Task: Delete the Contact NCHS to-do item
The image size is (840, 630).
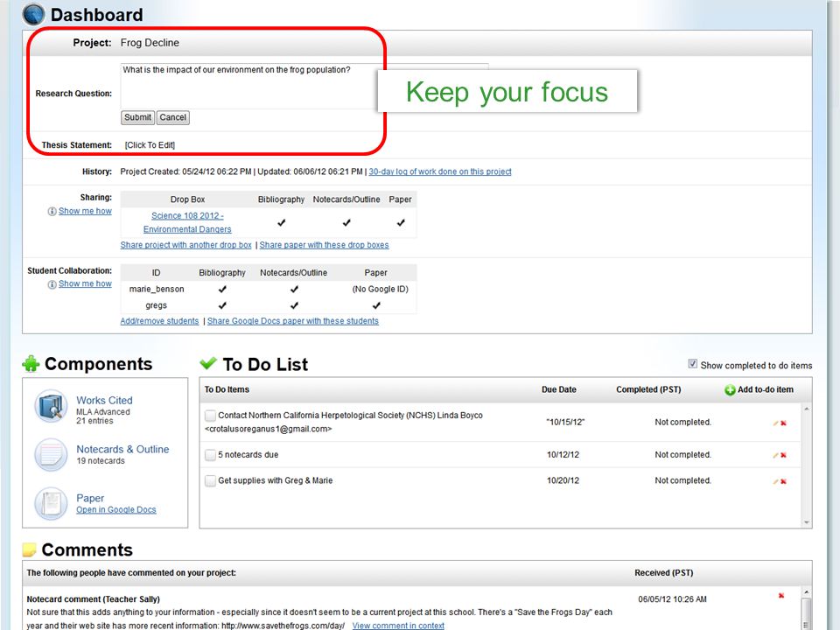Action: (783, 423)
